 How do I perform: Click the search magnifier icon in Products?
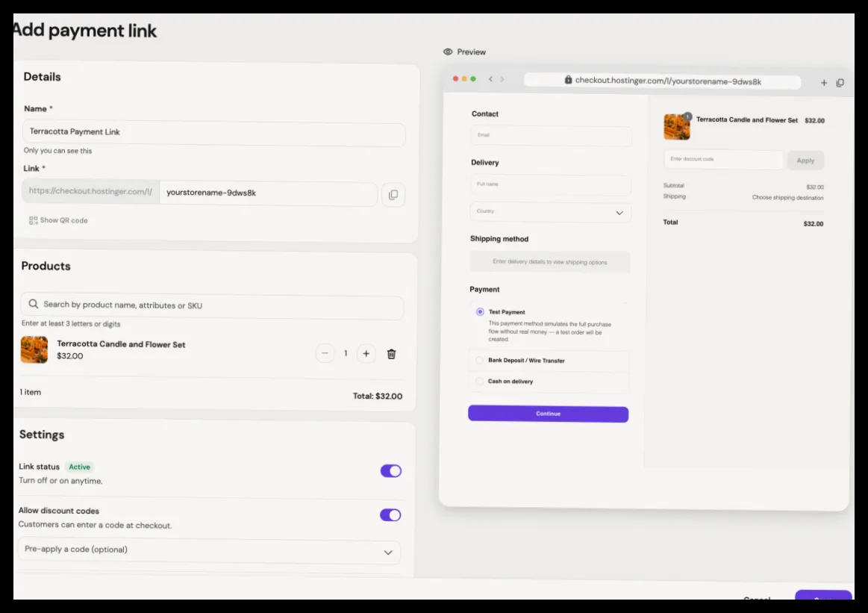(34, 304)
